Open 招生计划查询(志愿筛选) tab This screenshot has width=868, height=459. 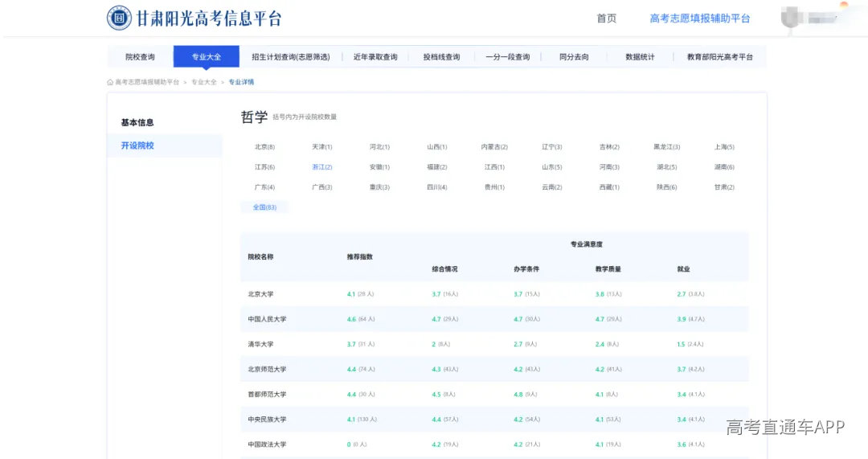click(x=291, y=56)
